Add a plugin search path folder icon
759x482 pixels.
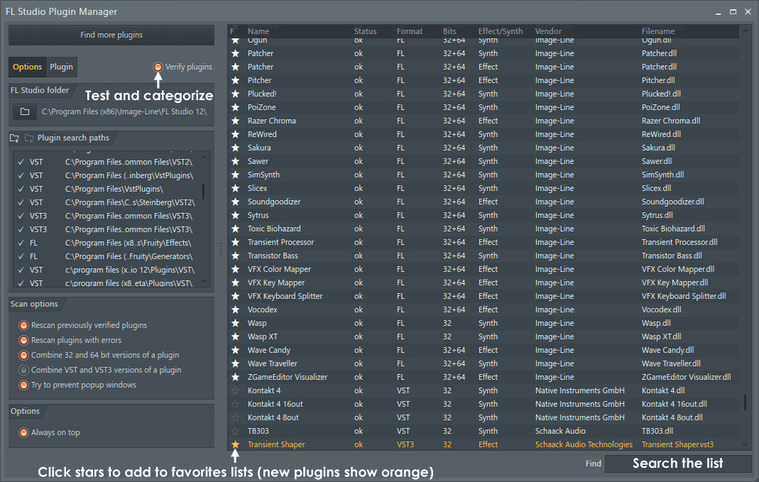tap(15, 138)
